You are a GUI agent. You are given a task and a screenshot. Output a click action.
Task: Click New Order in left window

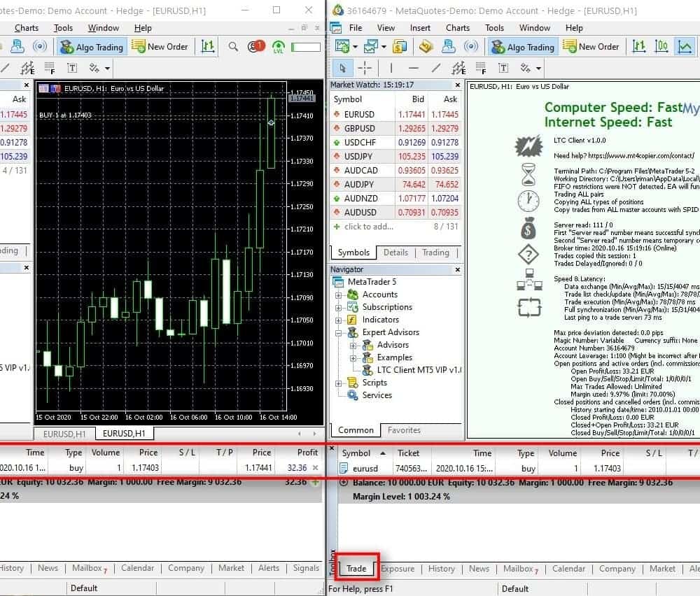pos(160,47)
